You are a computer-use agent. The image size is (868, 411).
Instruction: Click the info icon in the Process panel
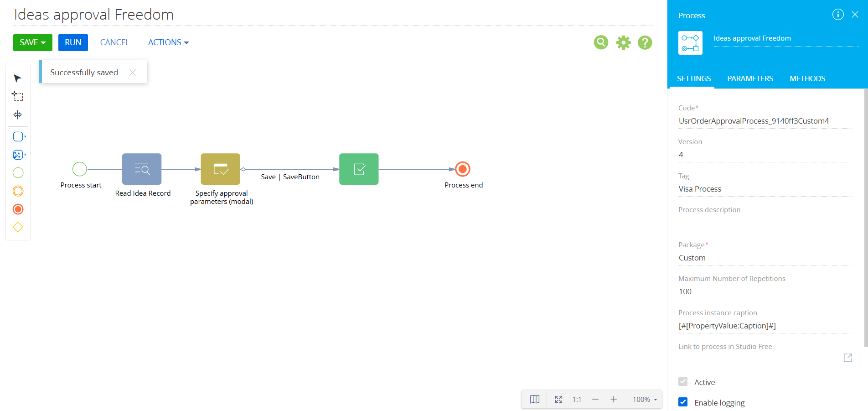pyautogui.click(x=838, y=15)
